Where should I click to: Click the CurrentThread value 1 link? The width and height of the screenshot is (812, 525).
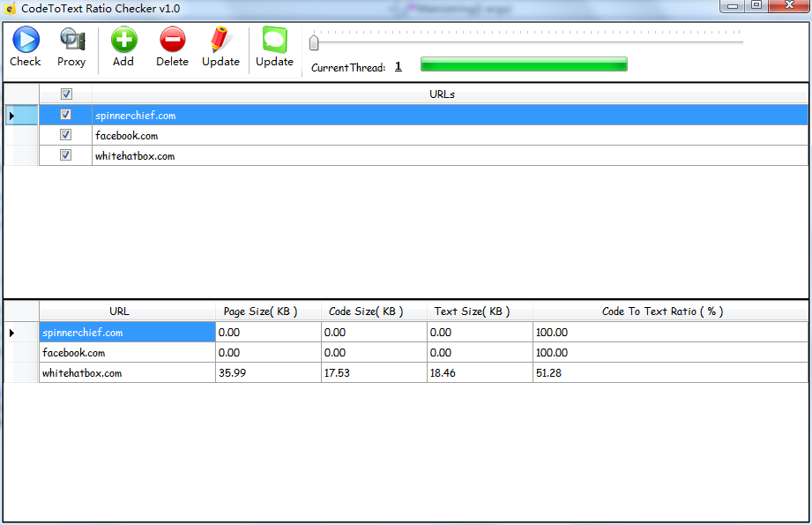point(398,66)
